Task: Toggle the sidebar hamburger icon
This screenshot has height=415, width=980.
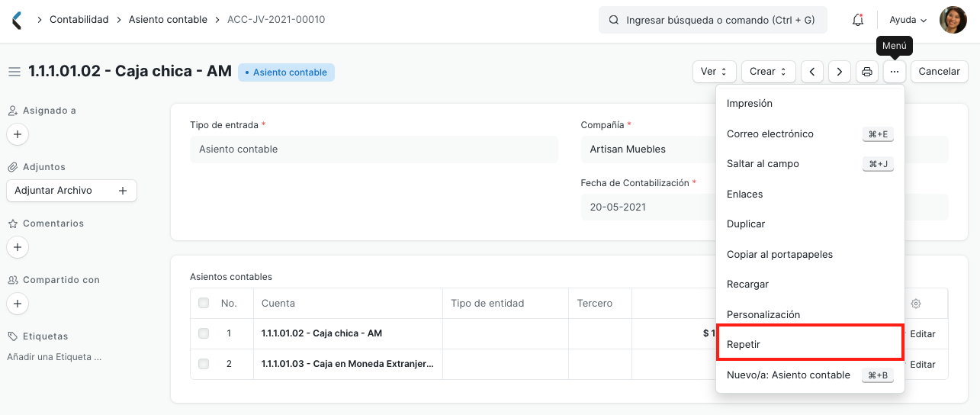Action: point(14,72)
